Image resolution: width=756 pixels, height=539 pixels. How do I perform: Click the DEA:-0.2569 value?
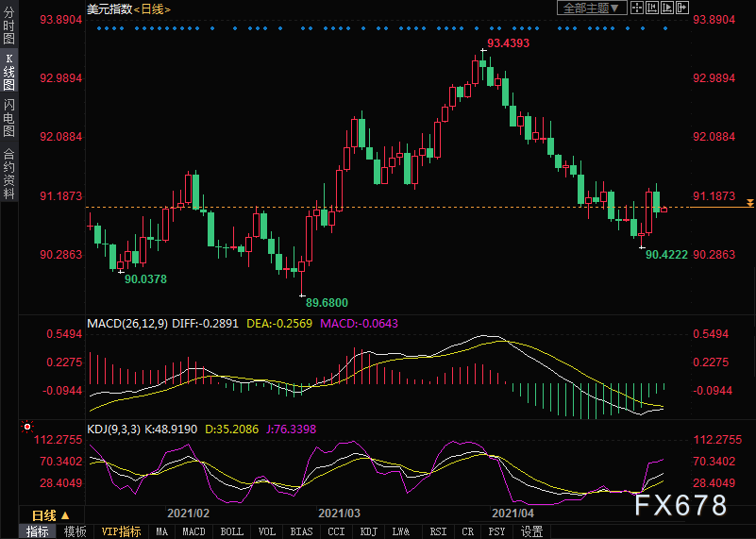[279, 324]
